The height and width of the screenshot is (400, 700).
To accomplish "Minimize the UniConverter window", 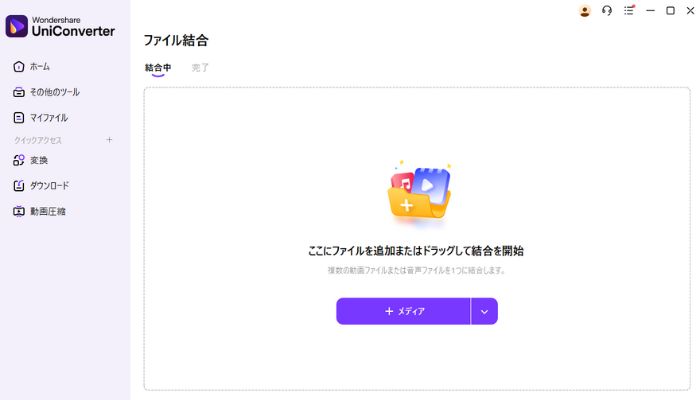I will click(x=650, y=10).
